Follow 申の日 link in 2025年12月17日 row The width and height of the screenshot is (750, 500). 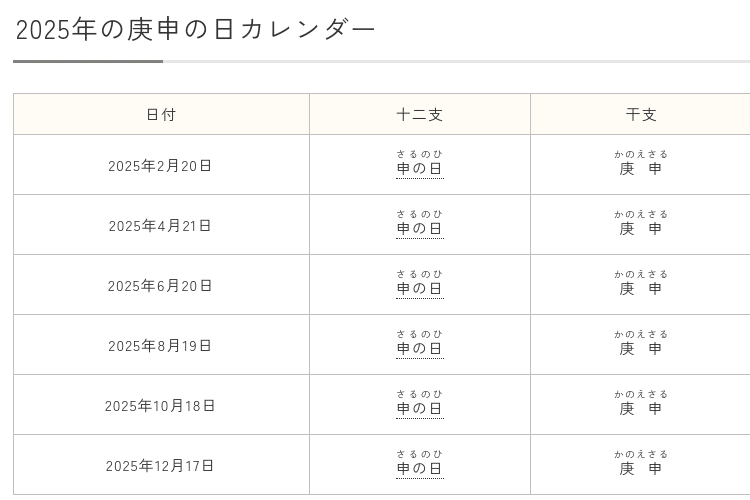pos(419,469)
